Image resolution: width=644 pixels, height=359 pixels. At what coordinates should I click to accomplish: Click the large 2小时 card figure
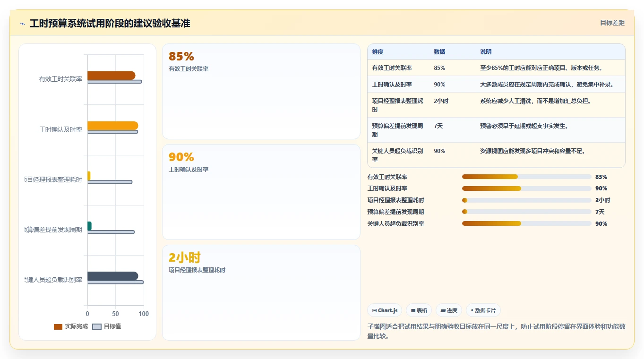coord(185,257)
